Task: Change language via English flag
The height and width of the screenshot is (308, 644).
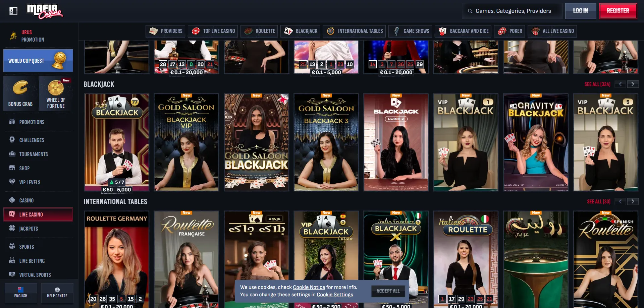Action: tap(21, 289)
